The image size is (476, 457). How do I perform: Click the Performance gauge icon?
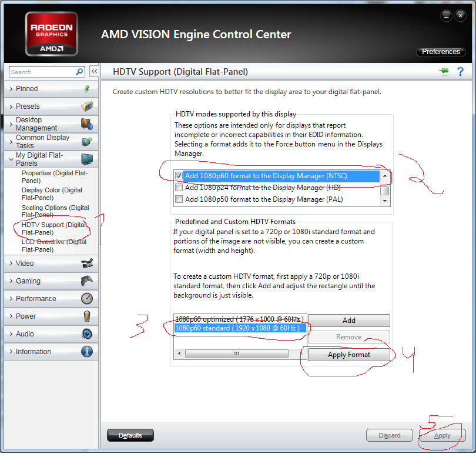point(87,299)
